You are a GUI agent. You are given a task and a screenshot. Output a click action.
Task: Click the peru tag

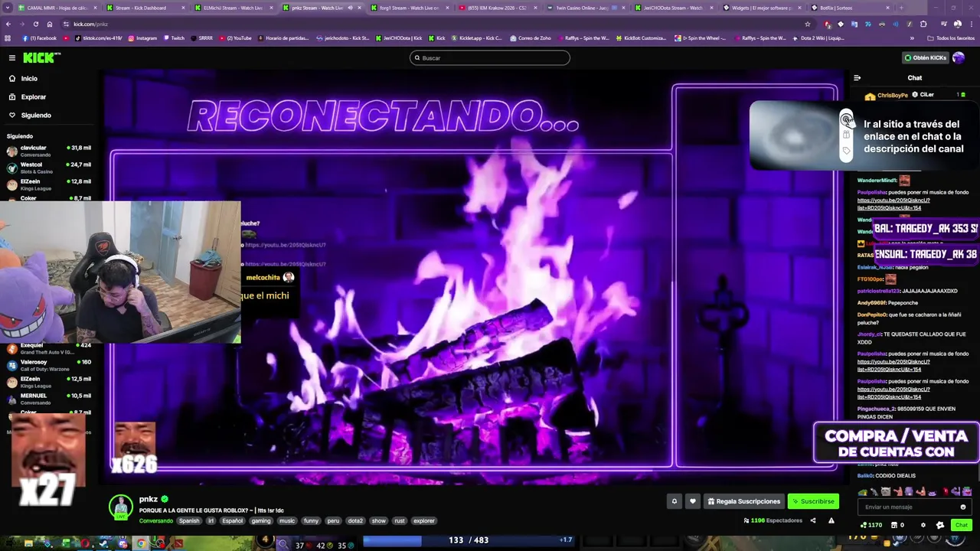pos(333,520)
